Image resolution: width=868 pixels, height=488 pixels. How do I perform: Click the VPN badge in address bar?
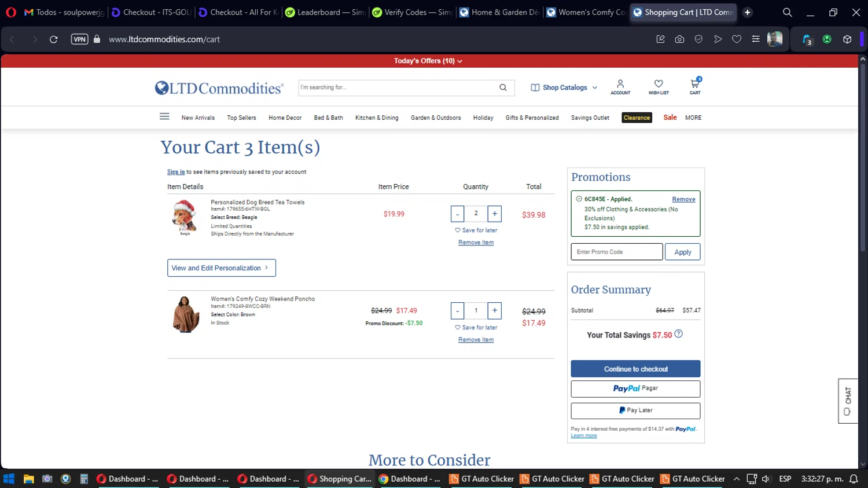(79, 39)
